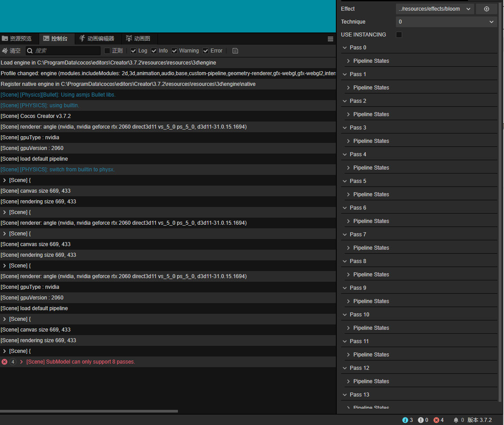Click the console panel hamburger menu icon
Screen dimensions: 504x425
click(330, 39)
